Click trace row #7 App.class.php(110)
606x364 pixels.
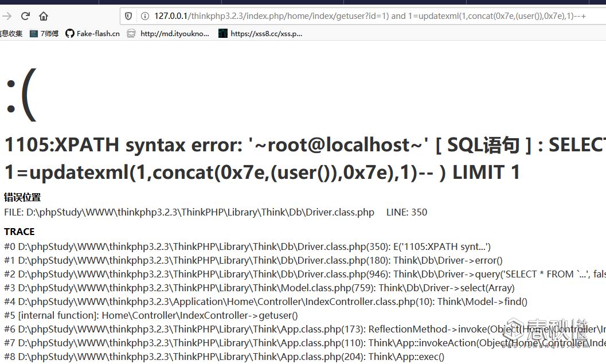[x=305, y=343]
